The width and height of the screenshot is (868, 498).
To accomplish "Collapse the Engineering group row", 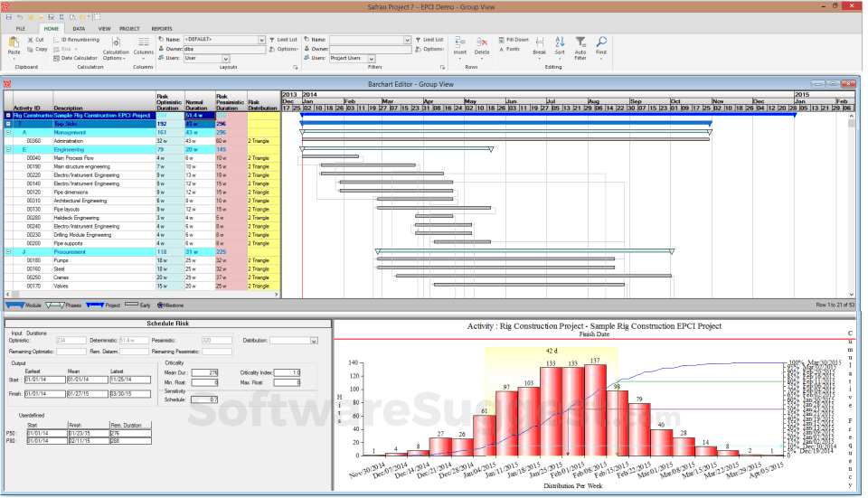I will [x=8, y=149].
